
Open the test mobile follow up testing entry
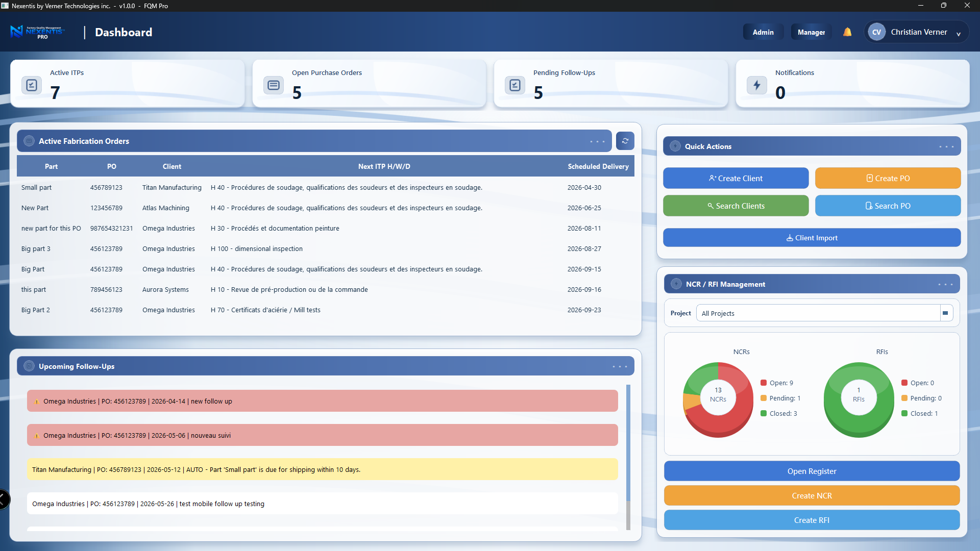323,504
